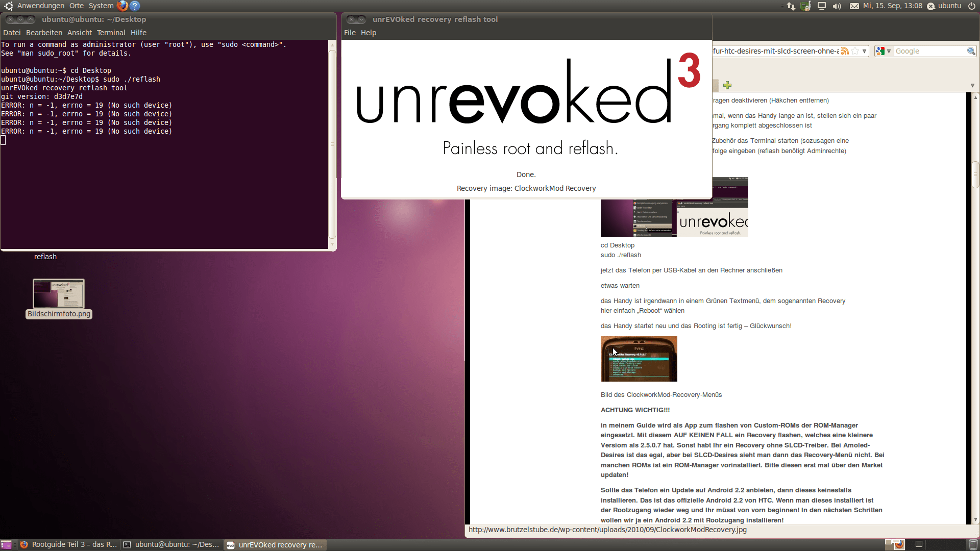Click the 'cd Desktop' line in webpage
This screenshot has width=980, height=551.
[x=618, y=245]
